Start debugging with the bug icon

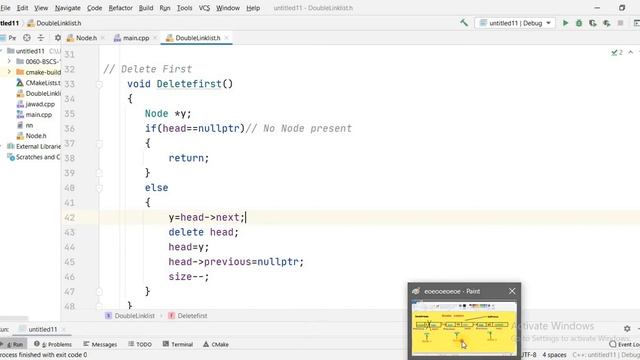[579, 23]
